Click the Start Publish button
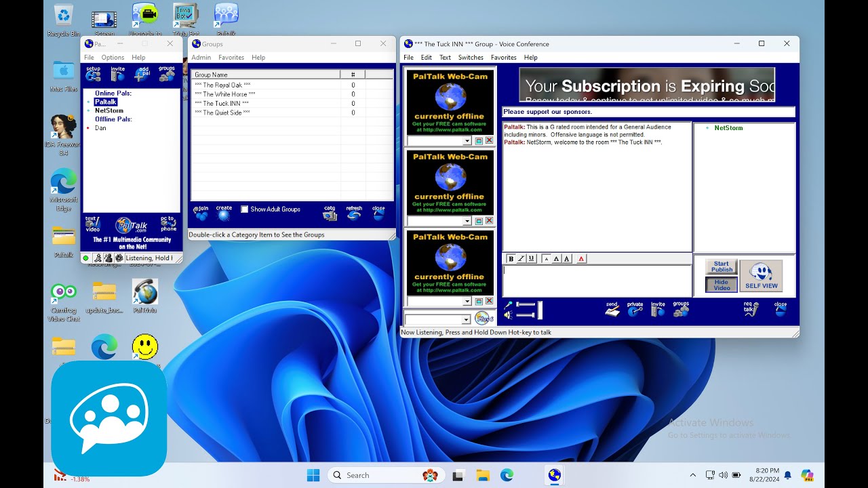 722,267
